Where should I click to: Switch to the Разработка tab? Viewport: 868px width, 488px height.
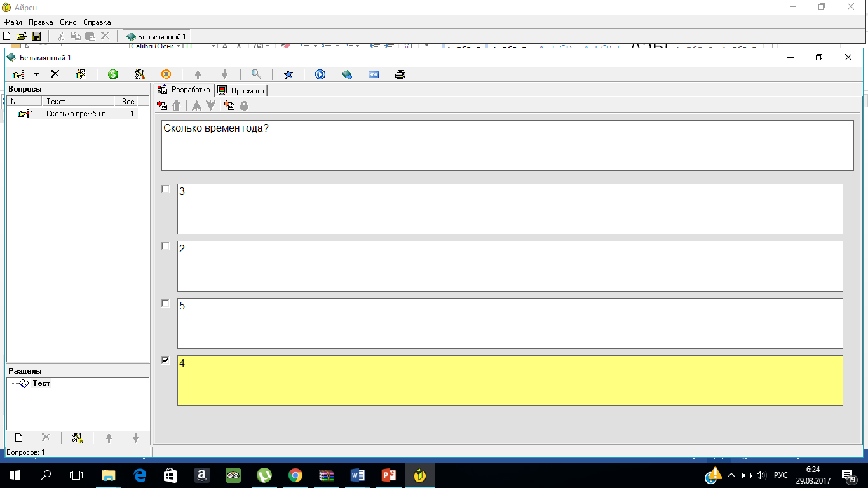pos(184,90)
